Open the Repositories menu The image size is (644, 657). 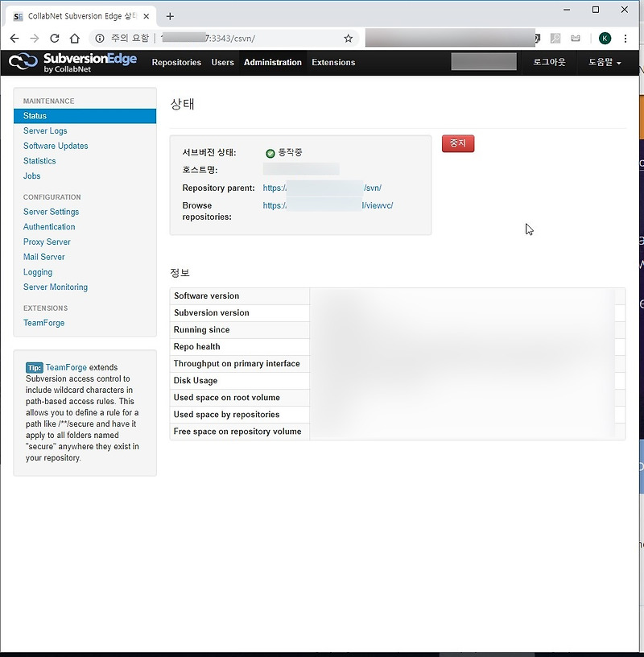coord(176,62)
